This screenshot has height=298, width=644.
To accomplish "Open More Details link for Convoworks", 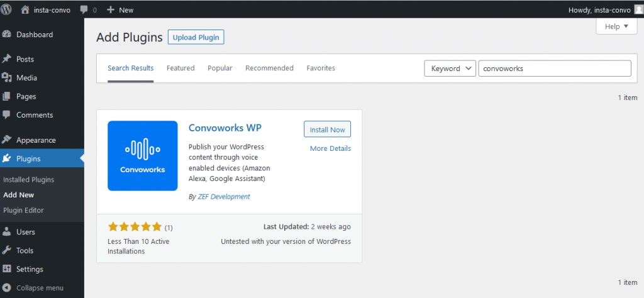I will click(x=331, y=148).
